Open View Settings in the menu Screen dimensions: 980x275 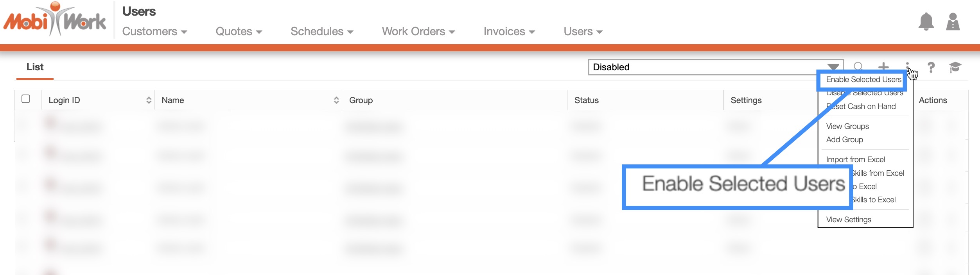click(x=849, y=220)
